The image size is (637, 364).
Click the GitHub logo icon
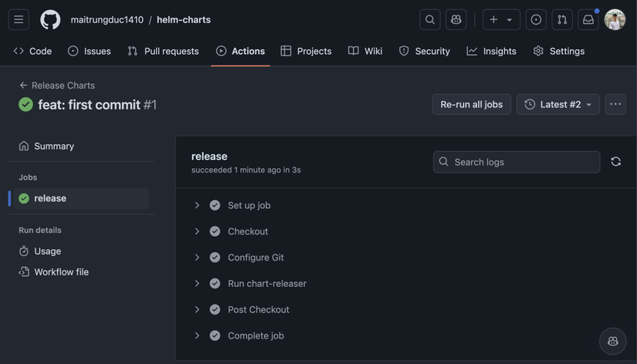point(50,19)
